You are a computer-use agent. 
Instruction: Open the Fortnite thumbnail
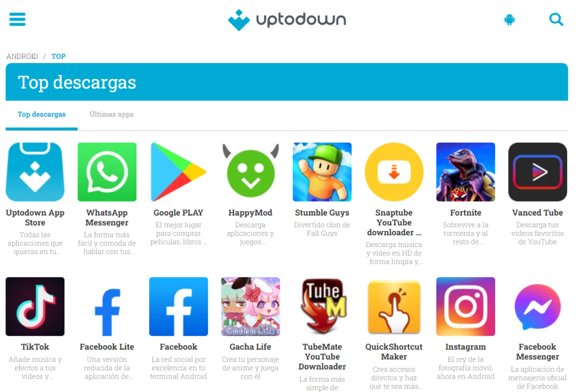(466, 172)
